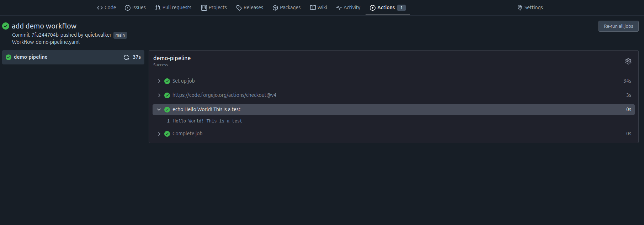Click the Wiki book icon

tap(313, 8)
